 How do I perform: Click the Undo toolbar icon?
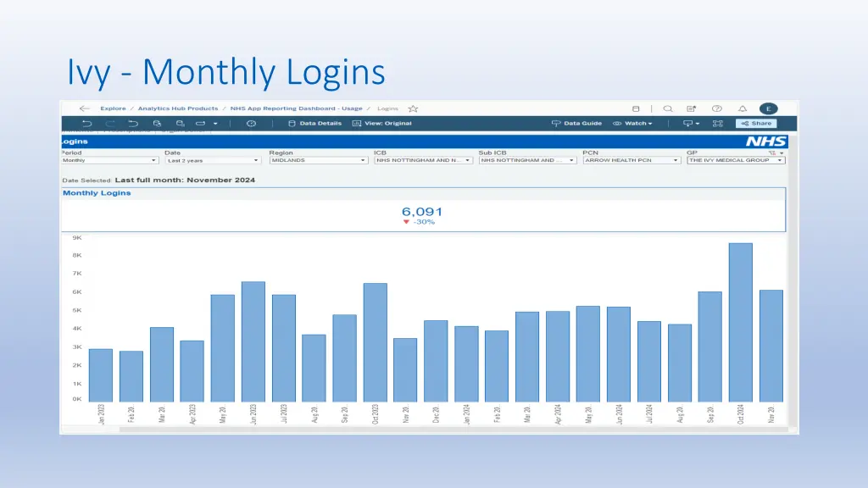click(87, 124)
